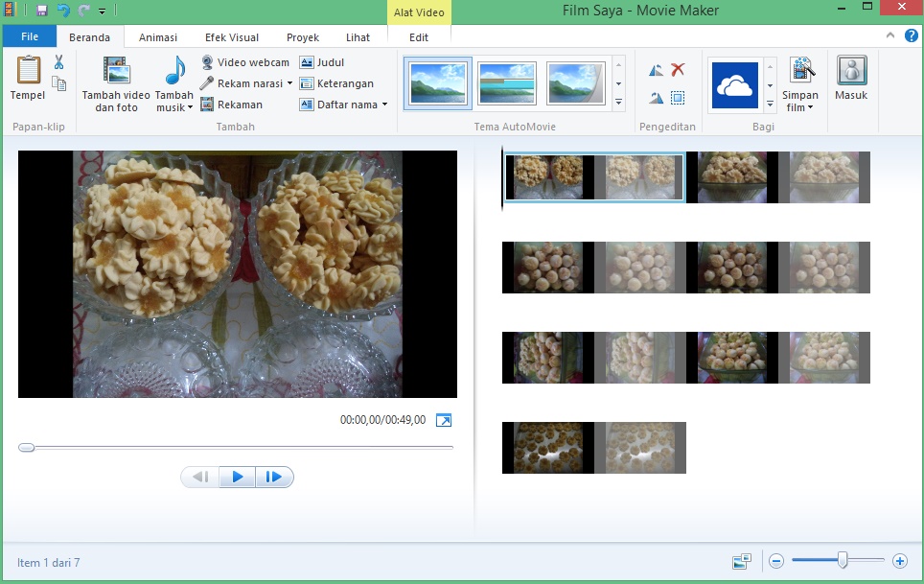
Task: Click the scissors cut icon
Action: [x=58, y=62]
